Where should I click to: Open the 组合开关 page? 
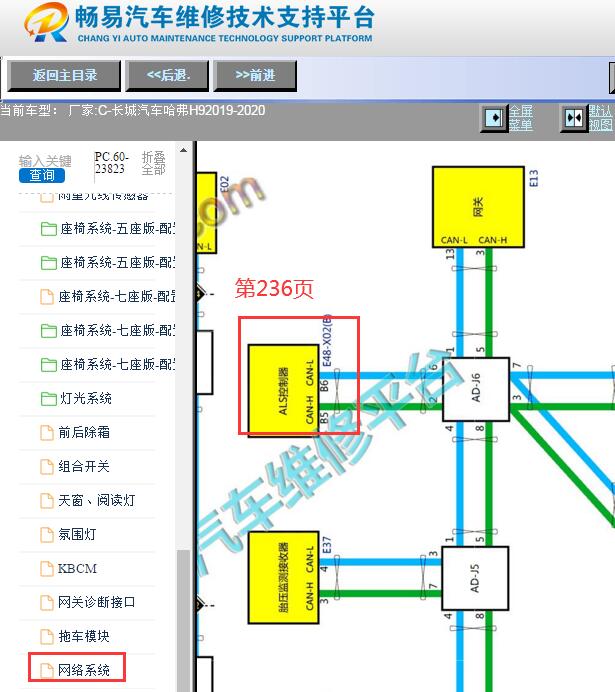(x=83, y=466)
